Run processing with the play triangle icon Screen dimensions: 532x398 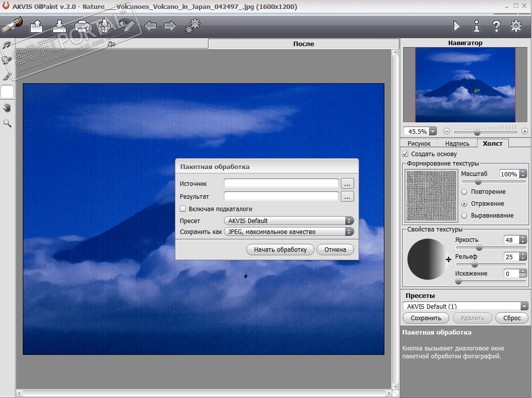pyautogui.click(x=457, y=26)
